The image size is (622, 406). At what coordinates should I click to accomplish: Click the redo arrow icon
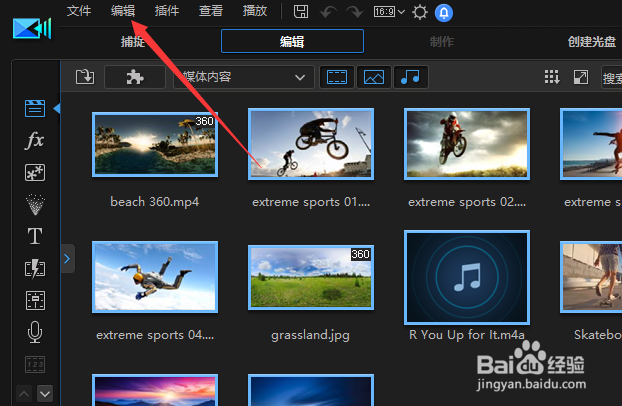point(354,12)
